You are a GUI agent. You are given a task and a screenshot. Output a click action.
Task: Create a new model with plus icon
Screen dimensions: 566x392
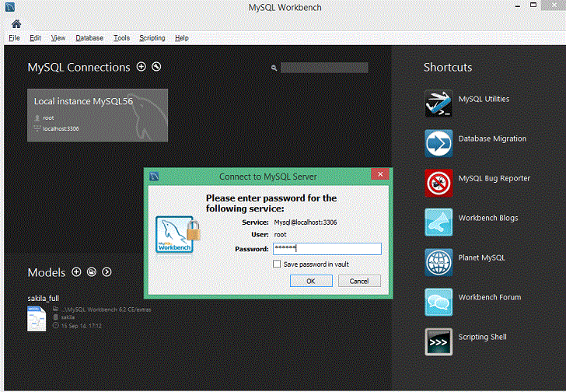click(x=76, y=271)
